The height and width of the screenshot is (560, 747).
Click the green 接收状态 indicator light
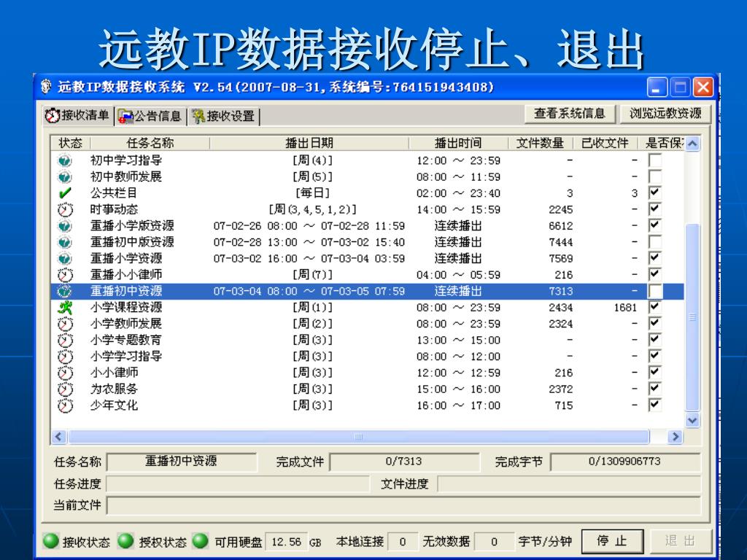pyautogui.click(x=50, y=541)
